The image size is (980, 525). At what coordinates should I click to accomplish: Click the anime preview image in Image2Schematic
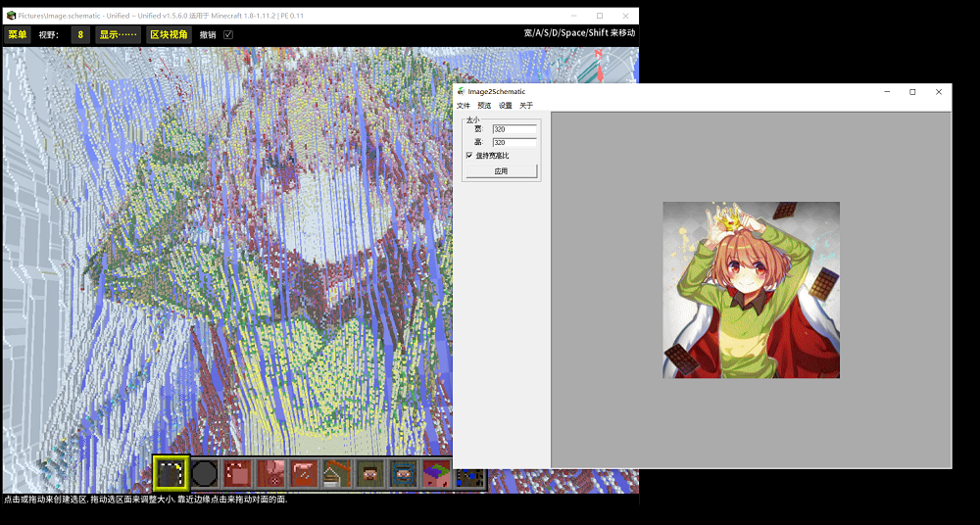752,290
